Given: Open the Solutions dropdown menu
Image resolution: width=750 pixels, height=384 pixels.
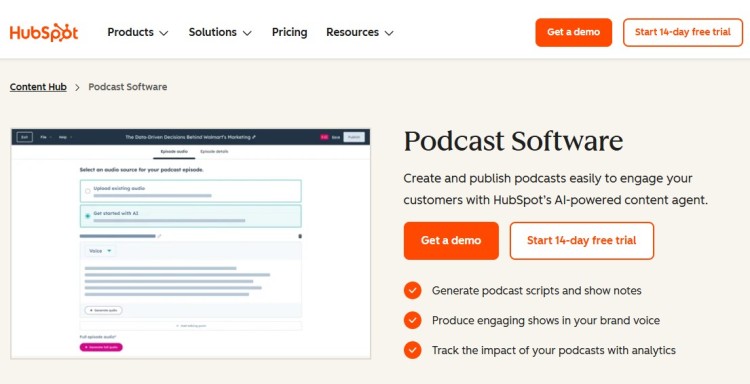Looking at the screenshot, I should tap(220, 33).
